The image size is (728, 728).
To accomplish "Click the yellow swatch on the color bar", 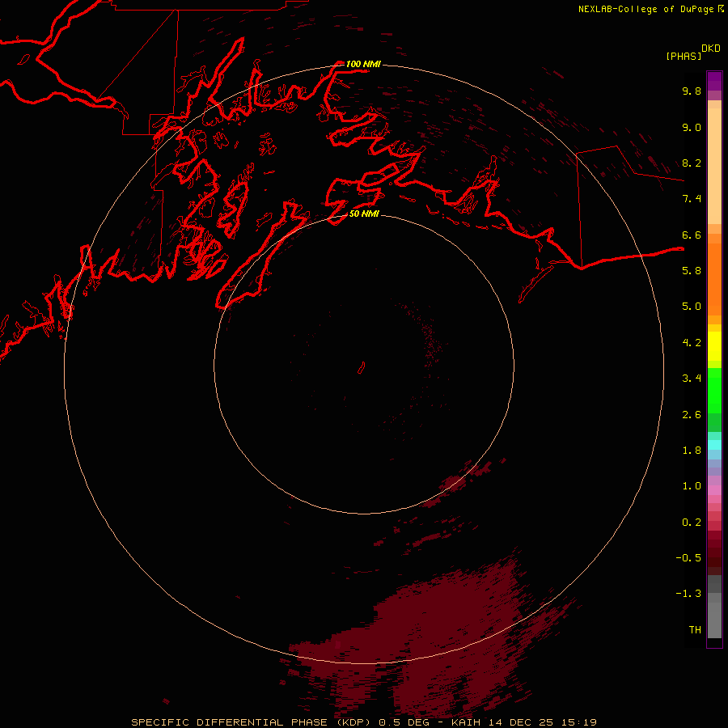I will [x=714, y=346].
